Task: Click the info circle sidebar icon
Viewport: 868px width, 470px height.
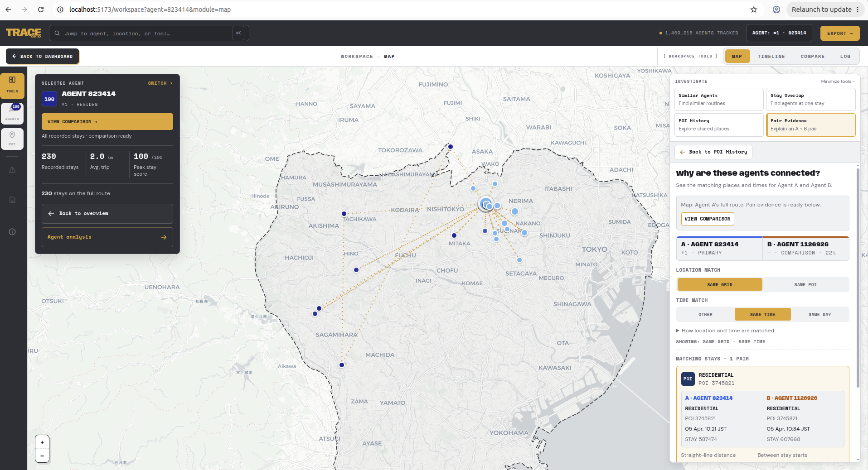Action: point(12,232)
